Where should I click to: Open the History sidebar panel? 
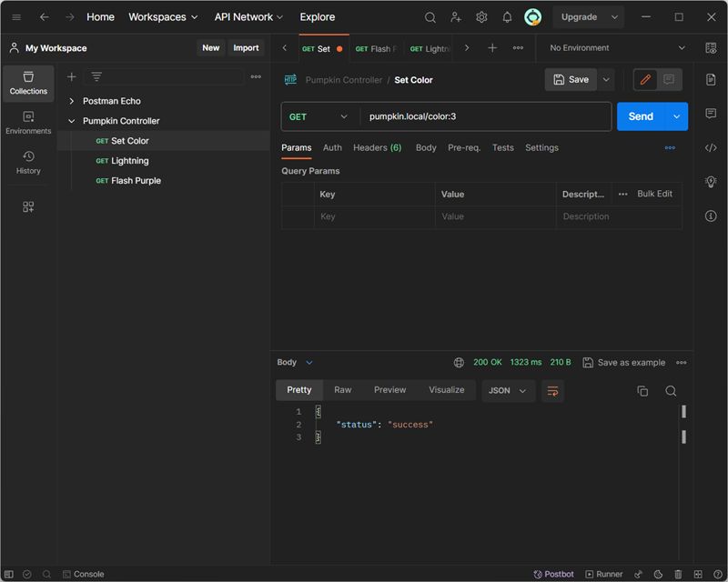click(x=28, y=163)
